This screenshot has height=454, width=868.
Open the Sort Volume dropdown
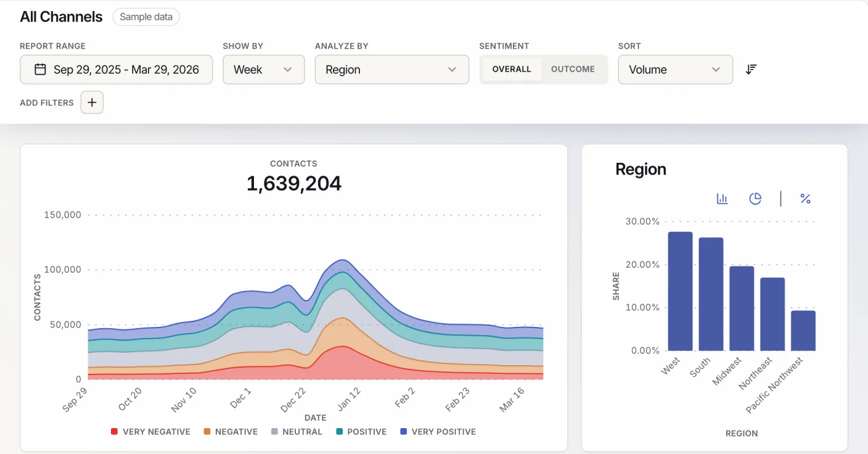coord(675,70)
